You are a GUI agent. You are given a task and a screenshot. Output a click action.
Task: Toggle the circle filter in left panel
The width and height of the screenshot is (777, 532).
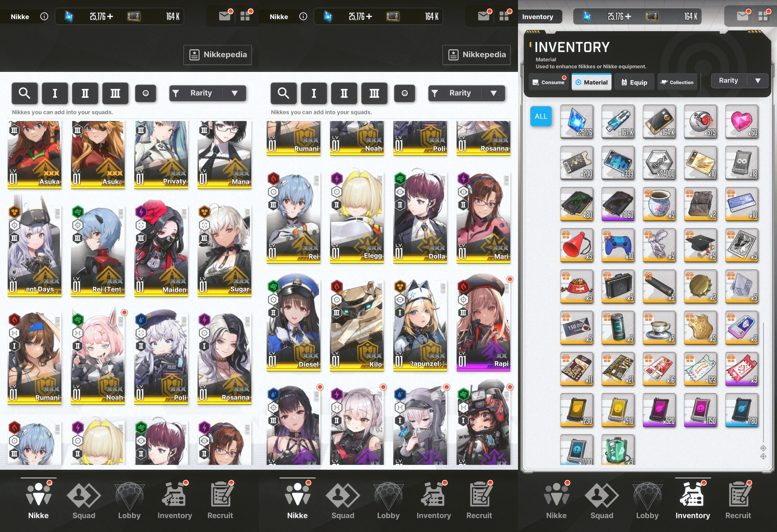(x=146, y=93)
